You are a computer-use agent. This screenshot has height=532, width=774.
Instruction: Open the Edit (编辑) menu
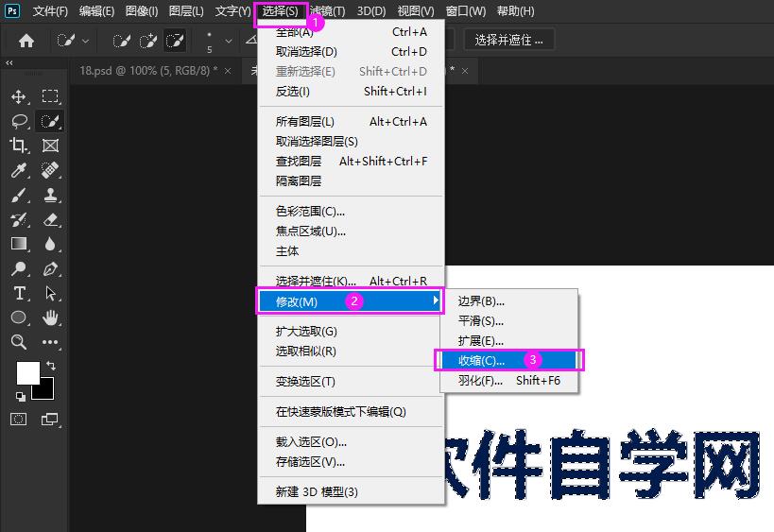click(x=96, y=10)
